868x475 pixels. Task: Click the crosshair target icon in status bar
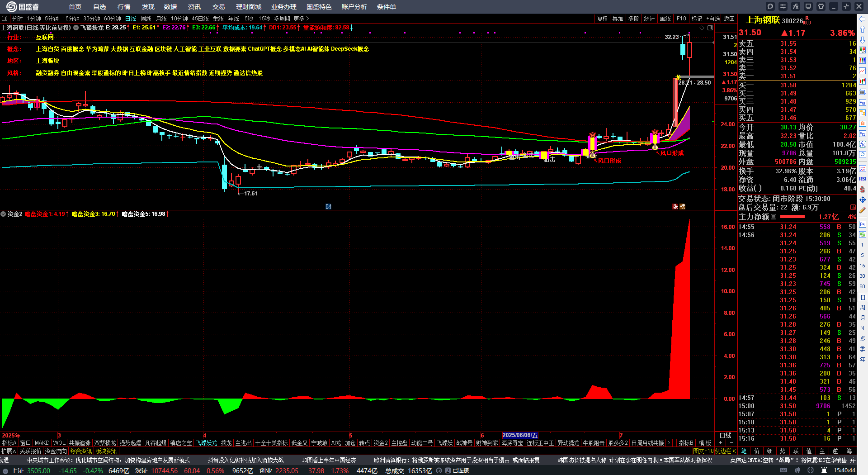coord(811,470)
